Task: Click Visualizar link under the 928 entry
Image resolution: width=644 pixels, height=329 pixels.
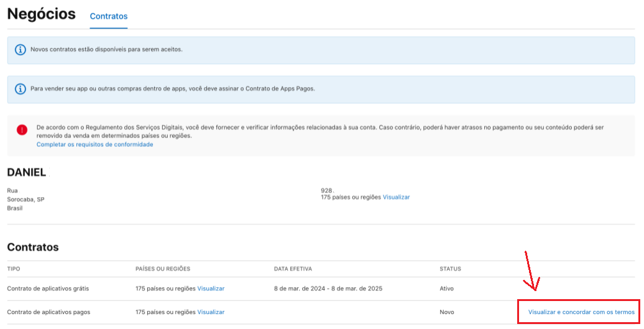Action: (x=396, y=197)
